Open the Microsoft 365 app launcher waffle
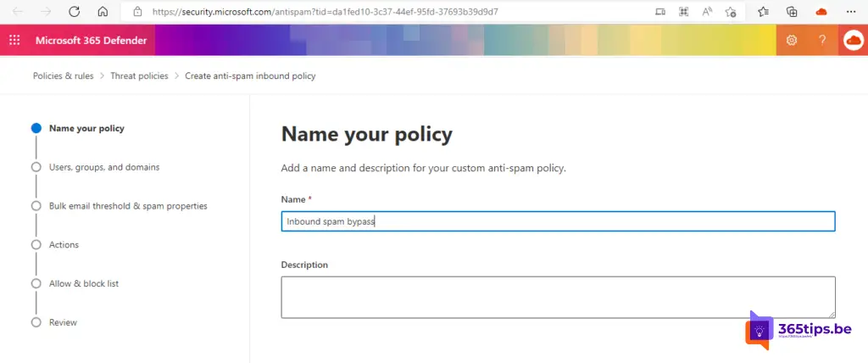This screenshot has height=363, width=868. [14, 40]
